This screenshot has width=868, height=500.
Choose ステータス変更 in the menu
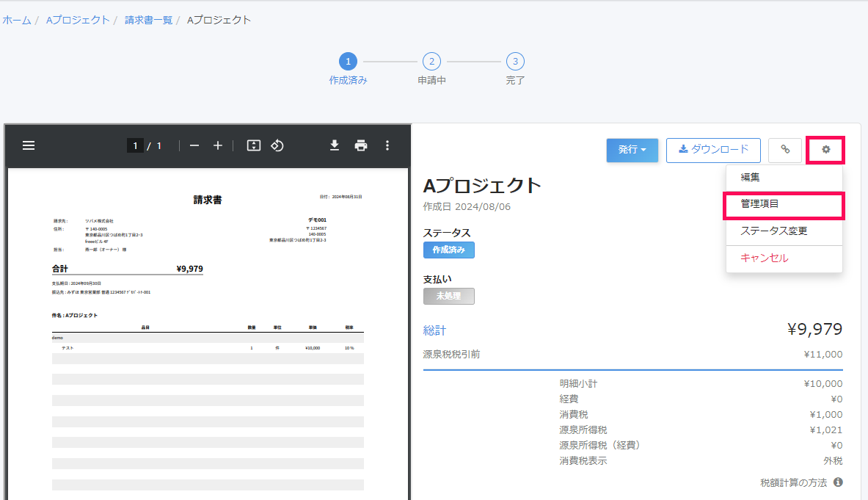click(x=773, y=231)
